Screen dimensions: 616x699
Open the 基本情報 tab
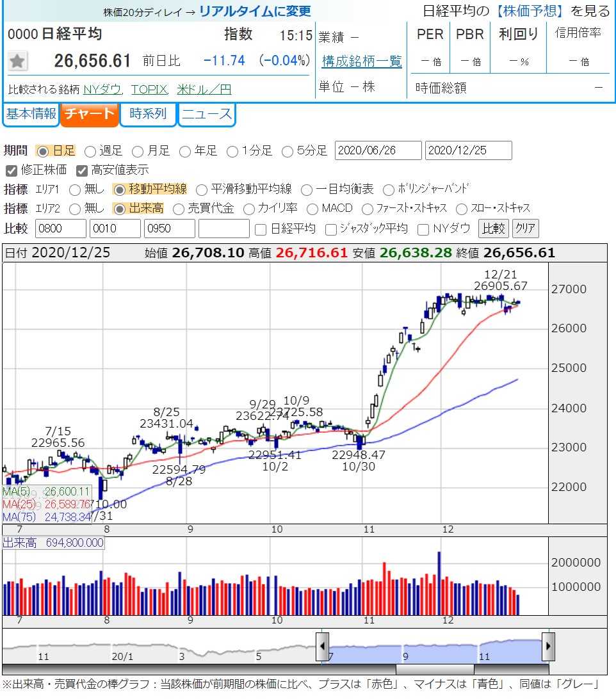tap(31, 114)
